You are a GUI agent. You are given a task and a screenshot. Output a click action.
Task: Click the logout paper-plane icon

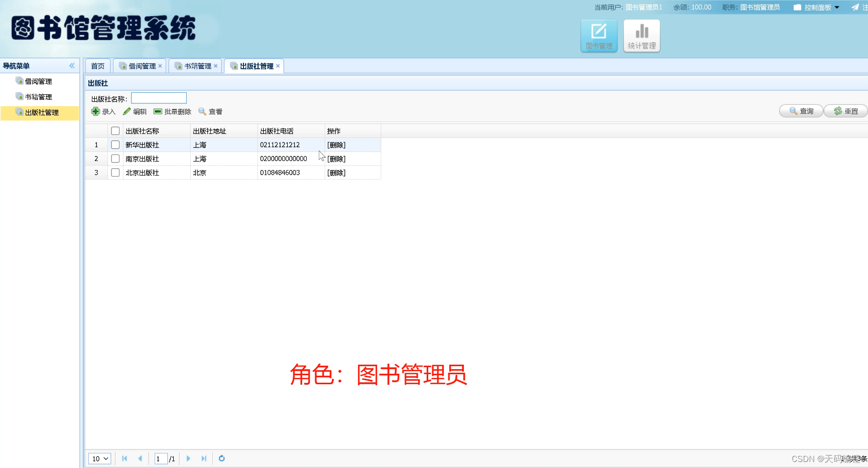855,7
